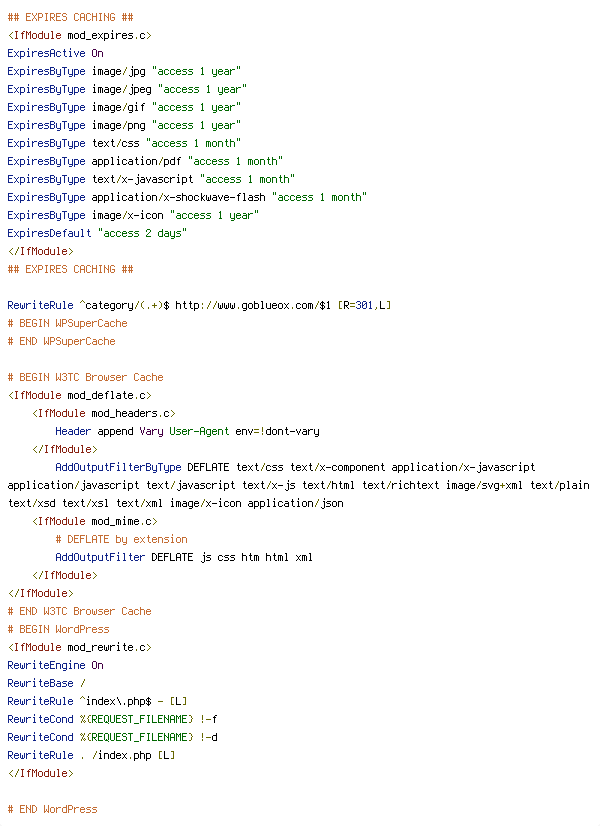Click application/x-shockwave-flash expires line
Image resolution: width=600 pixels, height=826 pixels.
187,197
